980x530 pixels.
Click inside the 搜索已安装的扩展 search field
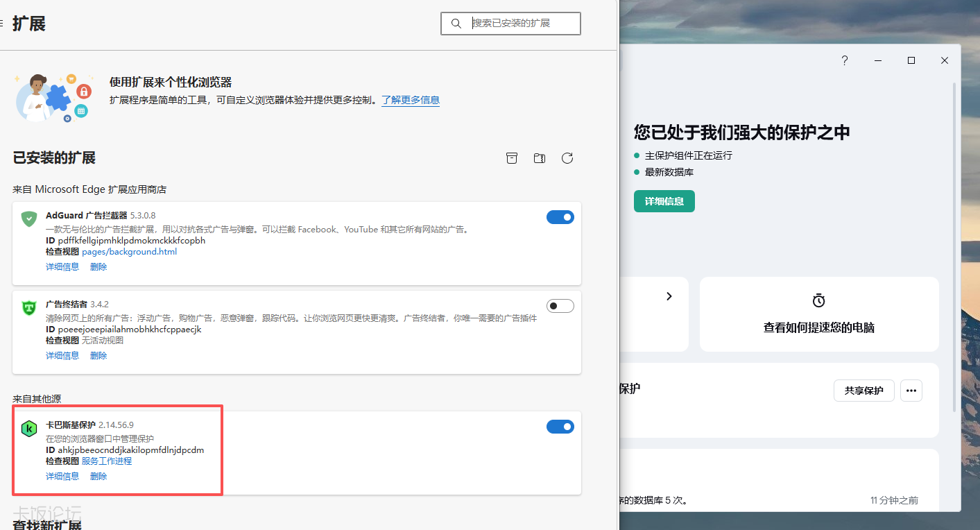(x=517, y=23)
